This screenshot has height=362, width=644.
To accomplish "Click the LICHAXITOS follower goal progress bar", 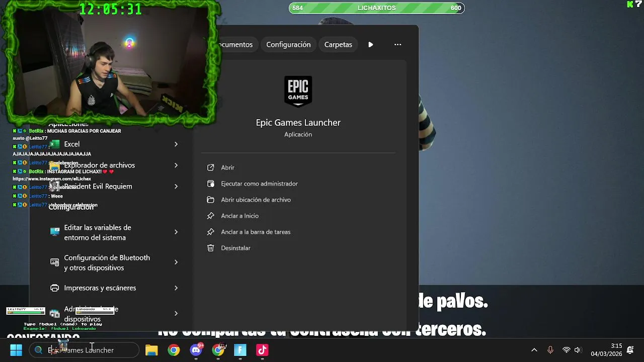I will click(x=376, y=8).
